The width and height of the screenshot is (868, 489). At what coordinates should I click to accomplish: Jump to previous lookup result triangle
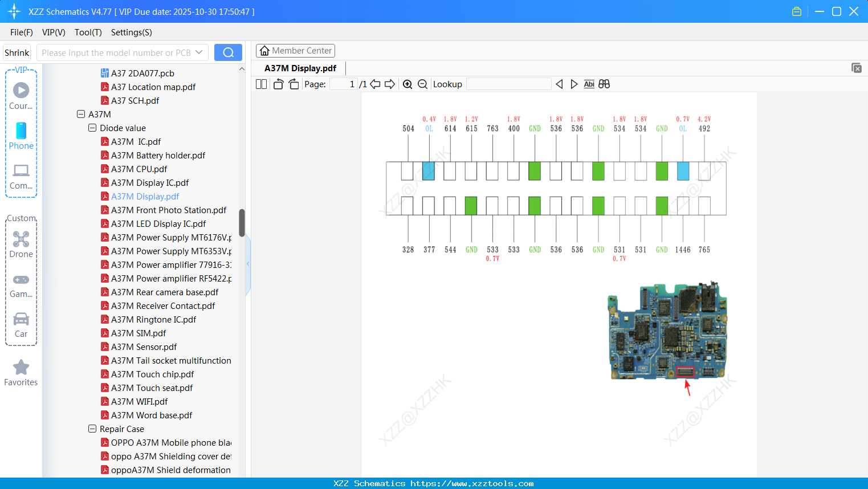click(559, 84)
